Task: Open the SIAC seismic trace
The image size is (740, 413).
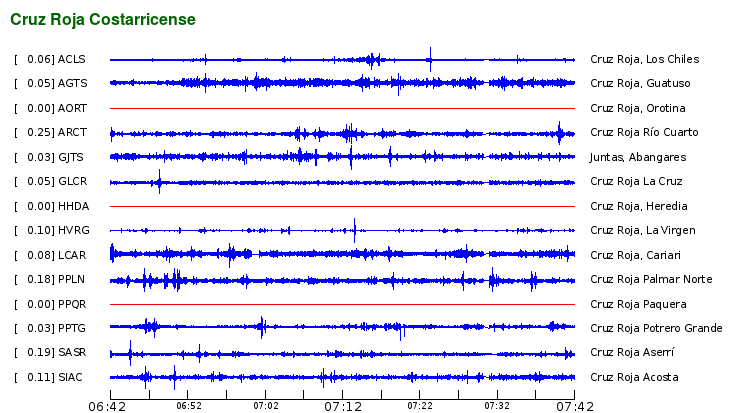Action: [343, 377]
